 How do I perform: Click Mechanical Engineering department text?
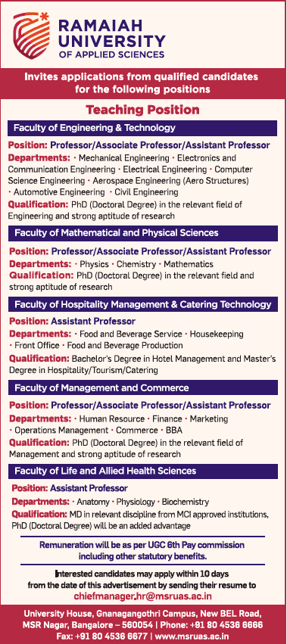[123, 158]
